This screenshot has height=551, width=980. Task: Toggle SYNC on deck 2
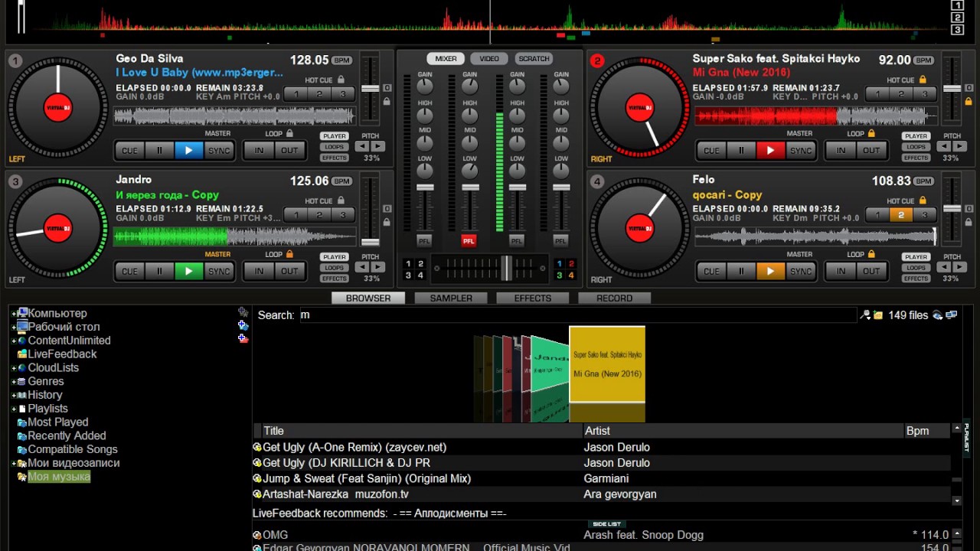point(801,151)
